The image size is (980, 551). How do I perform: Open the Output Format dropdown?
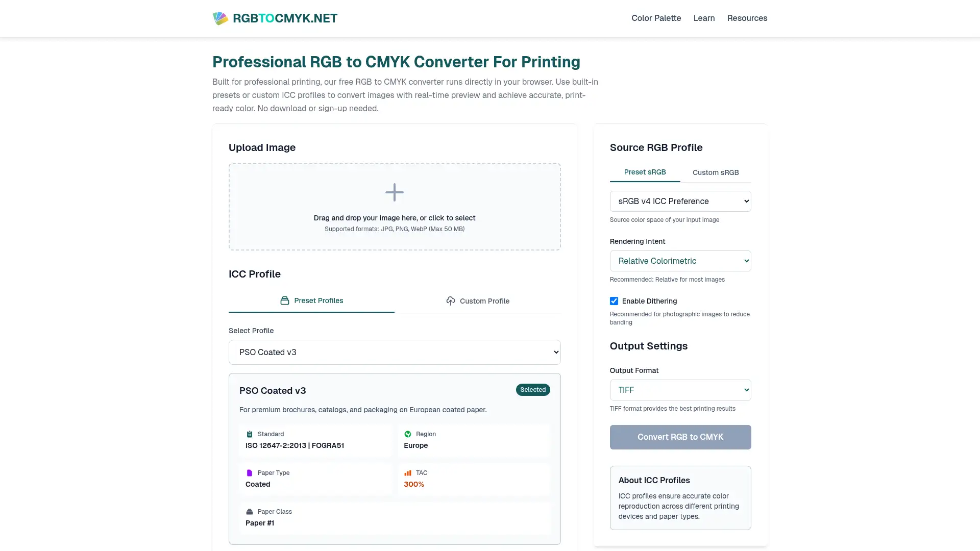pos(680,390)
